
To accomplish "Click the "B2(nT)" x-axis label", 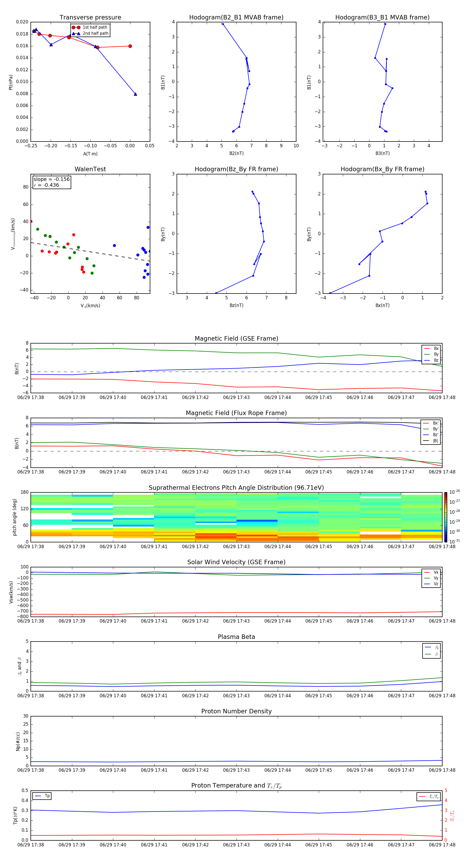I will coord(236,154).
